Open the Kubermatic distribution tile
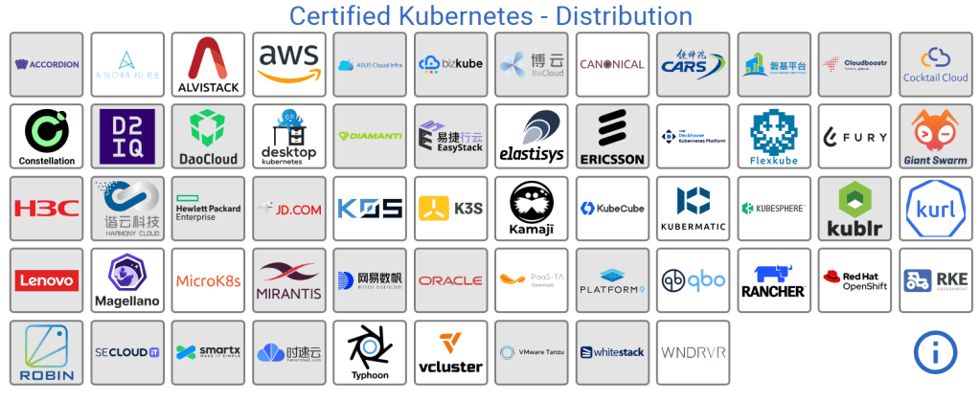The height and width of the screenshot is (401, 980). click(693, 208)
